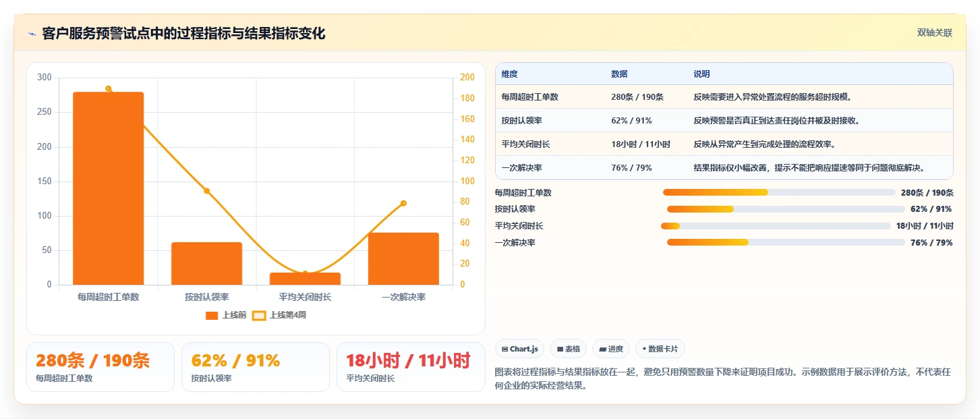This screenshot has height=419, width=980.
Task: Click the 平均关闭时长 progress bar
Action: pos(776,226)
